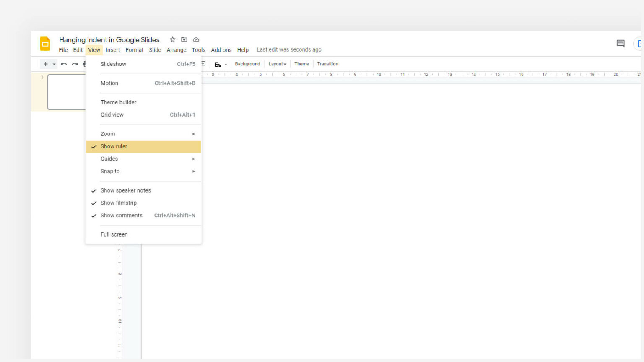Expand the Guides submenu
The image size is (644, 362).
[143, 159]
